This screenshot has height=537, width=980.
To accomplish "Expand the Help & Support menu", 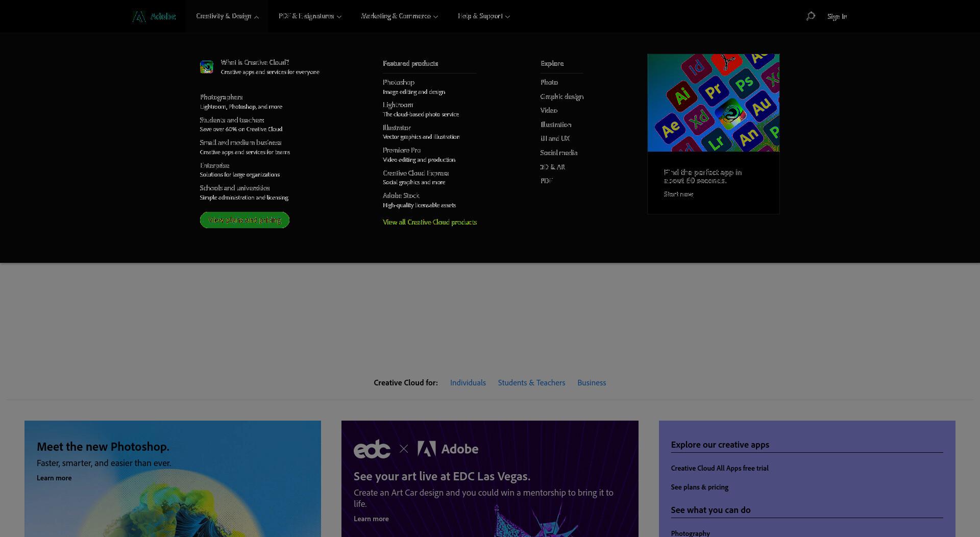I will click(484, 16).
